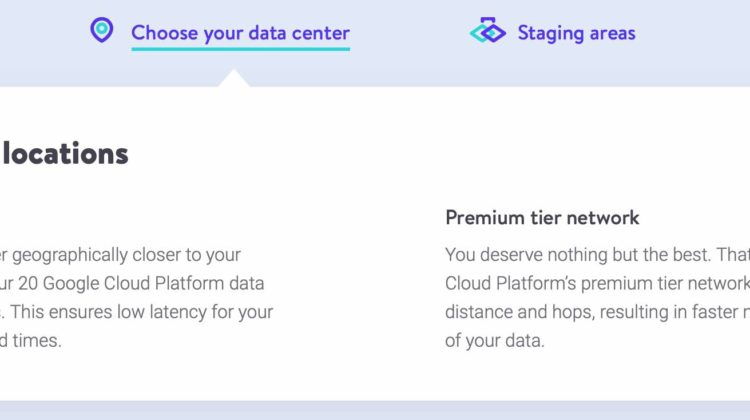This screenshot has height=420, width=750.
Task: Click the Cloud Platform's premium tier network line
Action: click(597, 284)
